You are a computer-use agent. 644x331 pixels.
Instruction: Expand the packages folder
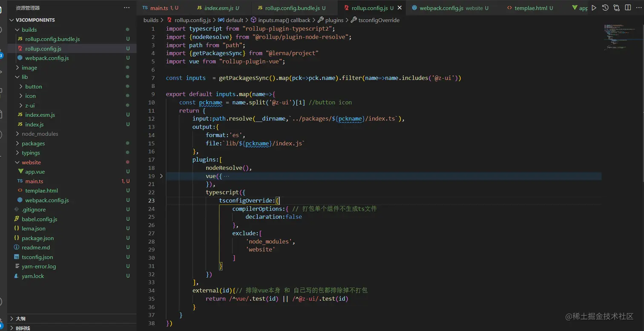click(x=17, y=143)
